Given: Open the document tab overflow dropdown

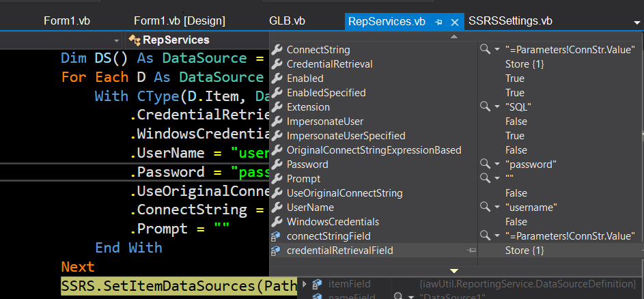Looking at the screenshot, I should (636, 22).
